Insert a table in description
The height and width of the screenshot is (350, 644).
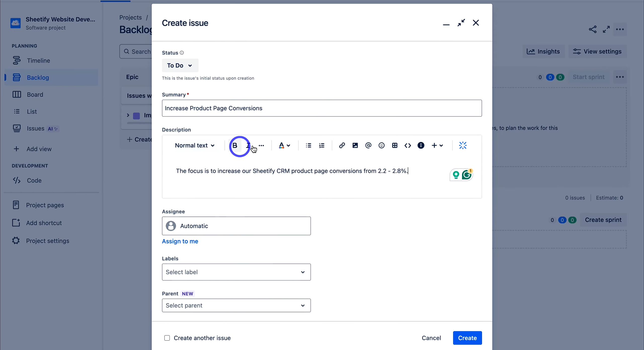coord(394,145)
